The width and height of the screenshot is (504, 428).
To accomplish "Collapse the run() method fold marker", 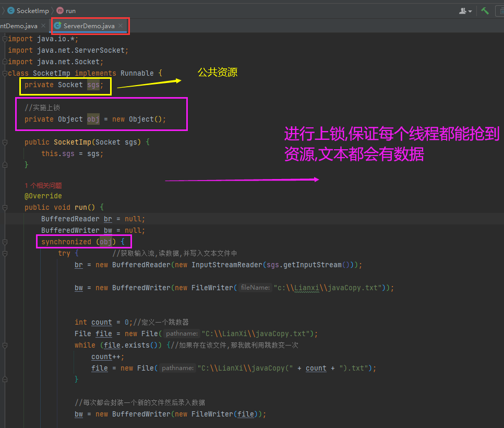I will coord(5,207).
